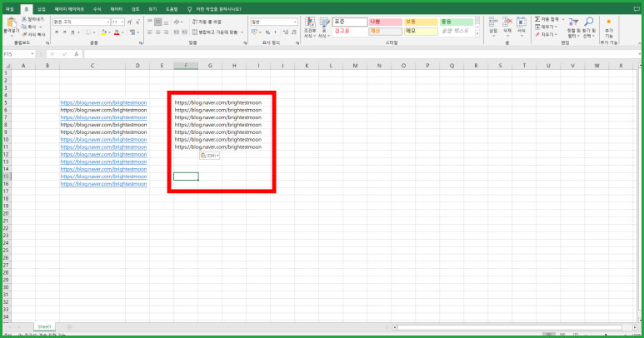
Task: Click the decrease decimal icon
Action: point(294,32)
